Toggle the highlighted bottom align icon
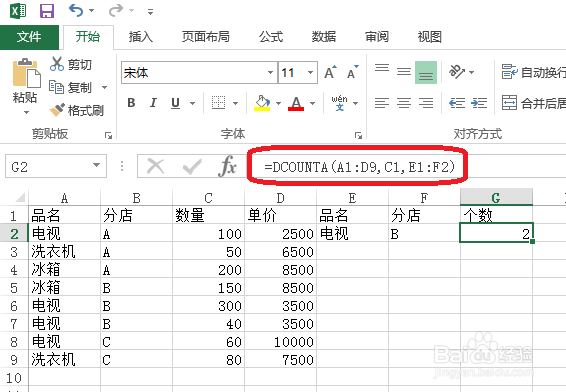This screenshot has height=392, width=566. click(x=426, y=73)
